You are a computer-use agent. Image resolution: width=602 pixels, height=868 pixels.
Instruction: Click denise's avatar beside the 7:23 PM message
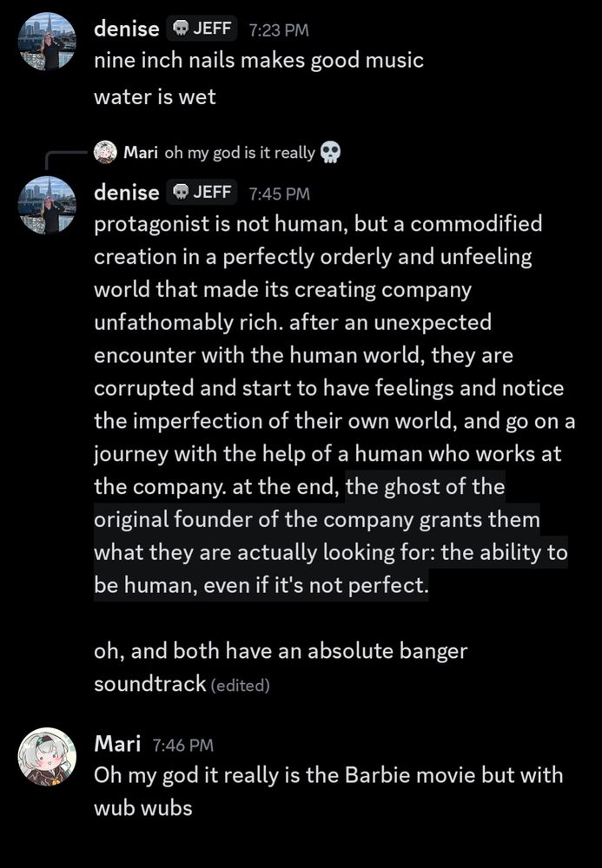tap(47, 42)
